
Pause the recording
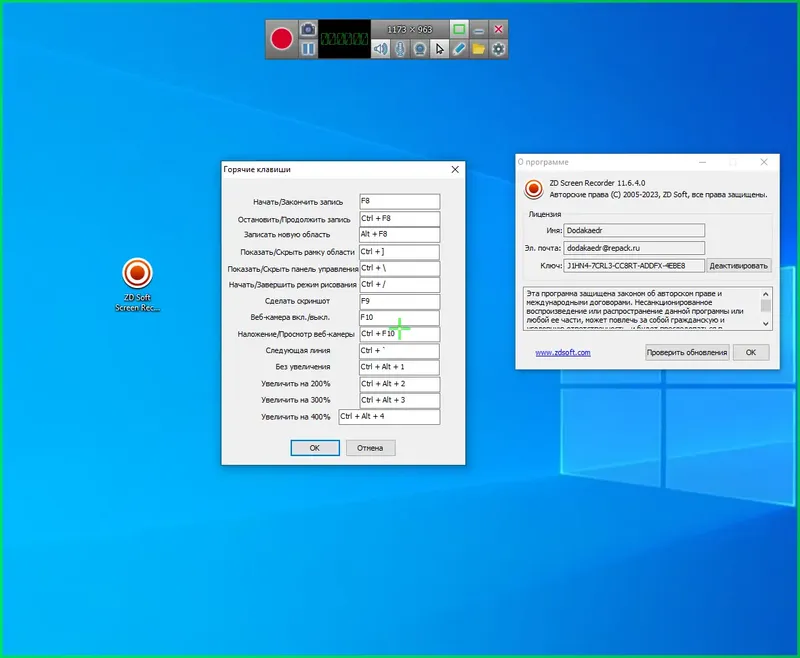306,48
